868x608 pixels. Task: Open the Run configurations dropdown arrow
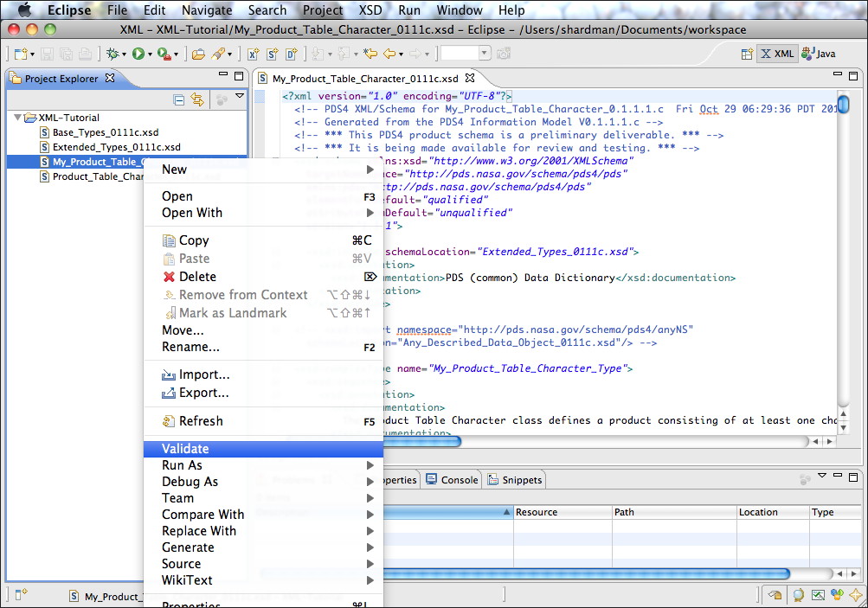[x=150, y=54]
